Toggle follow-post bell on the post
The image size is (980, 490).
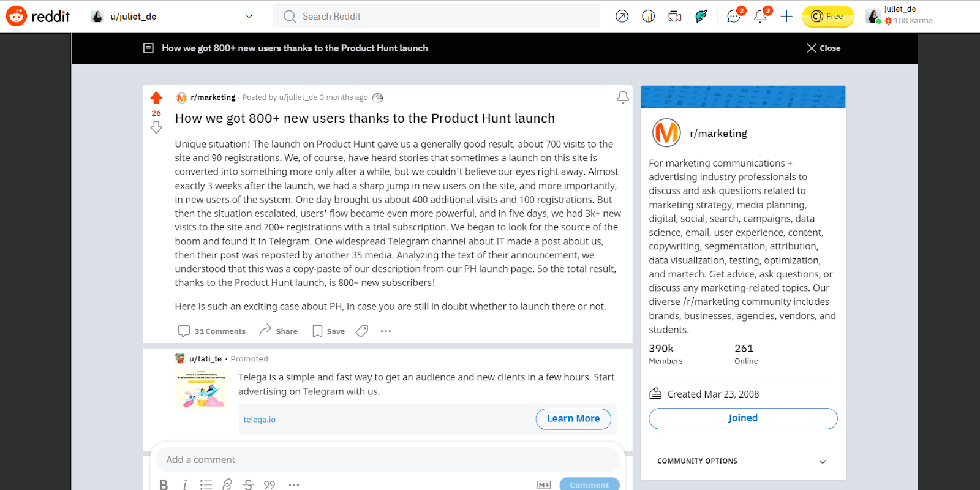point(623,97)
